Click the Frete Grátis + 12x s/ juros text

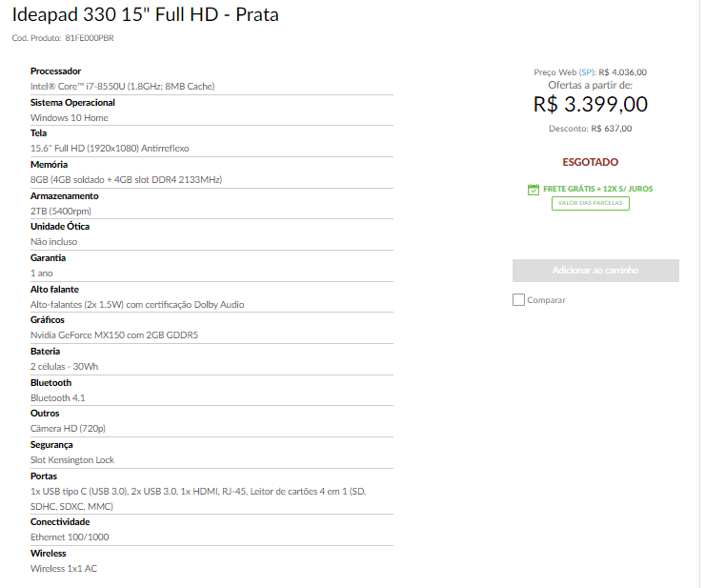click(x=598, y=189)
